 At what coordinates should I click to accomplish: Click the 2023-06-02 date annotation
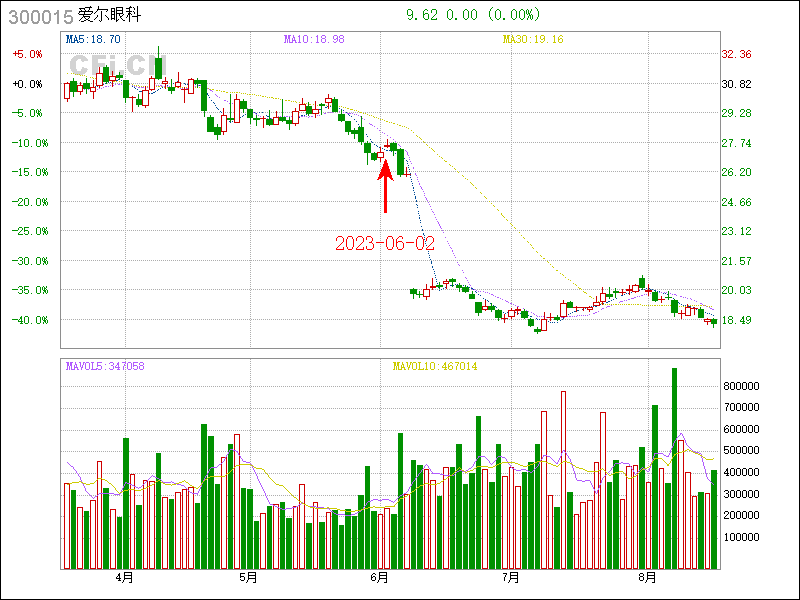[x=385, y=243]
